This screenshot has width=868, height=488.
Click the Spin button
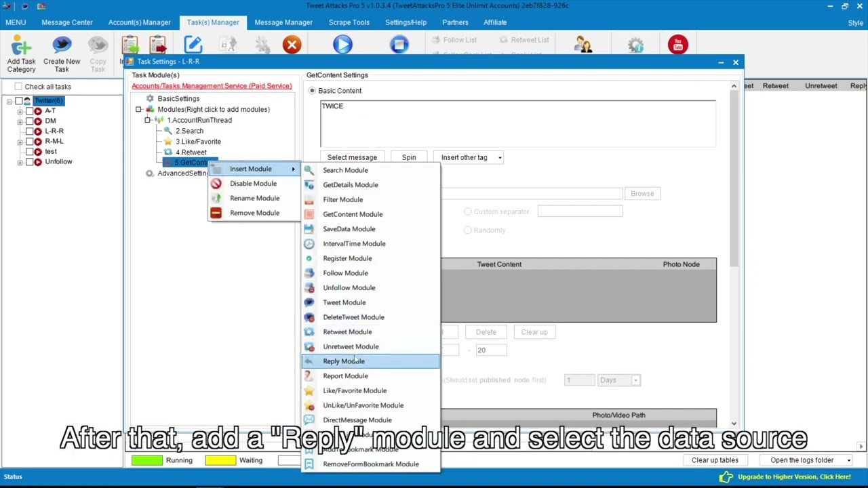[409, 157]
